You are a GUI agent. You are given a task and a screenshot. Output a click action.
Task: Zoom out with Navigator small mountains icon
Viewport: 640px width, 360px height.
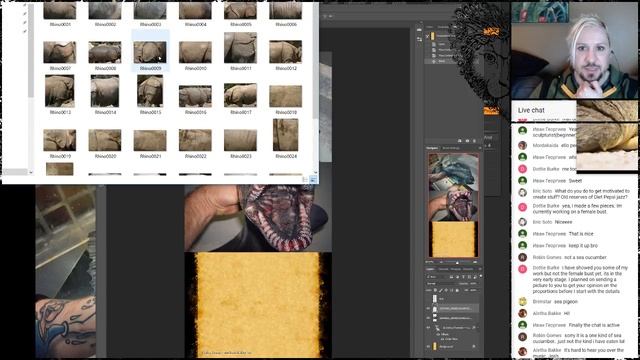[441, 262]
